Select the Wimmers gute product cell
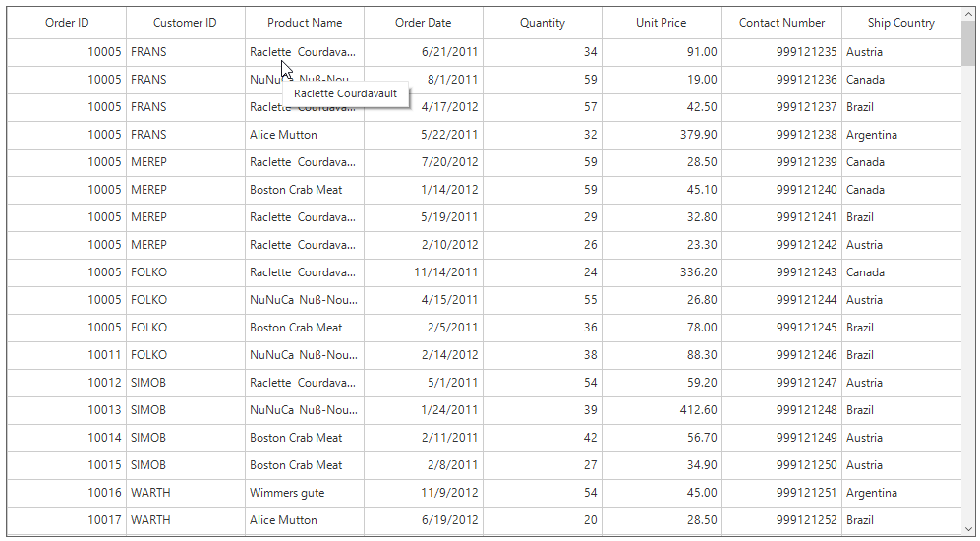980x541 pixels. coord(305,493)
